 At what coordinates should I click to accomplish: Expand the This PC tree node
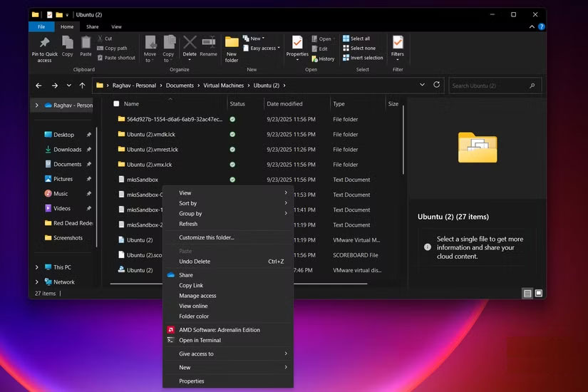(x=37, y=267)
